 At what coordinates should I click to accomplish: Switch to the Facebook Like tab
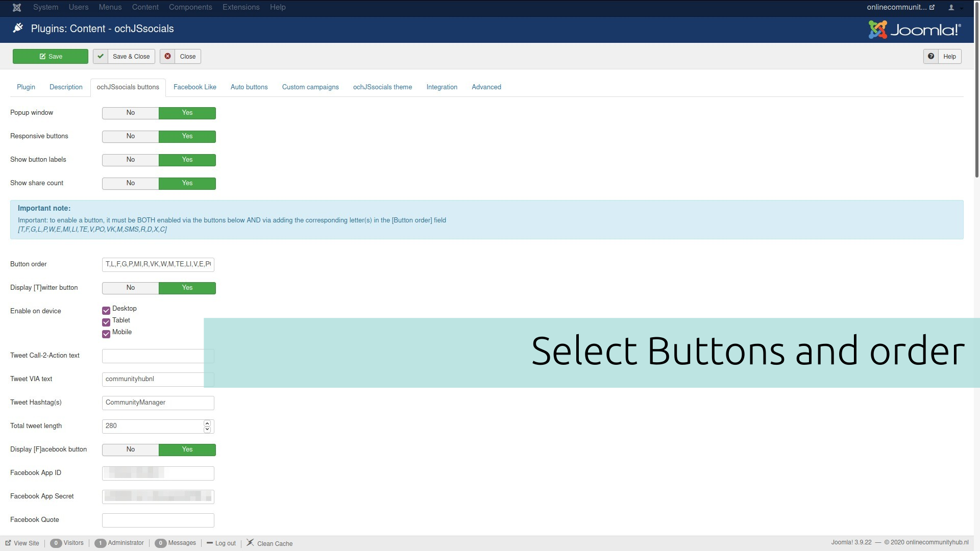[195, 87]
